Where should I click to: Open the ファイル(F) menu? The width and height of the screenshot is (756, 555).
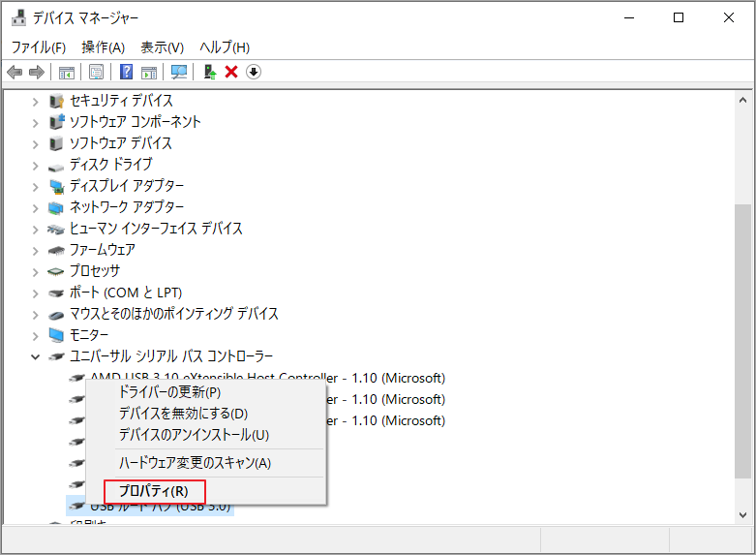[38, 46]
